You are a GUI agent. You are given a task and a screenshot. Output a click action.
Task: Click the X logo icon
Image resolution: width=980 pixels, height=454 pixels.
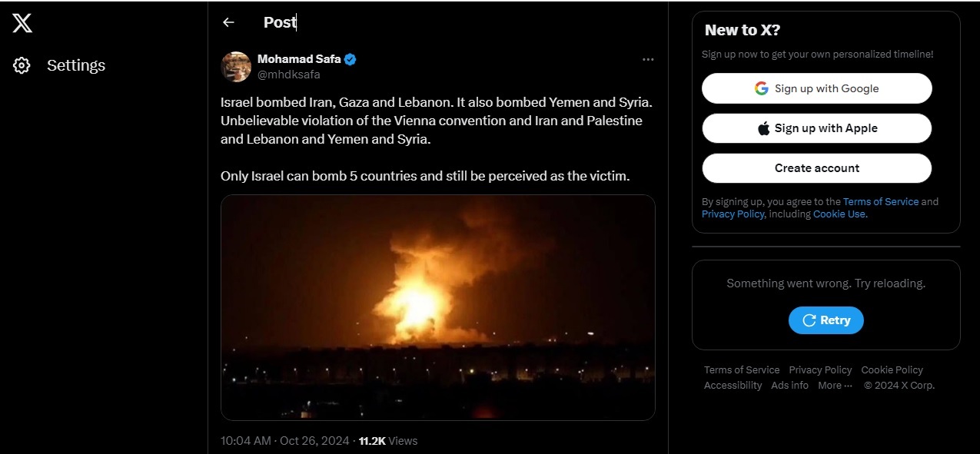[x=22, y=24]
